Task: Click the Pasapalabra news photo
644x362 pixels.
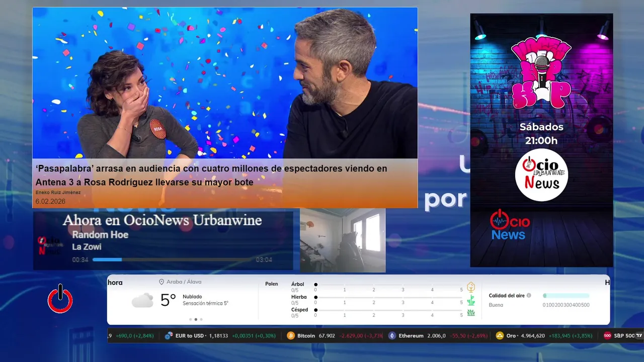Action: pyautogui.click(x=225, y=83)
